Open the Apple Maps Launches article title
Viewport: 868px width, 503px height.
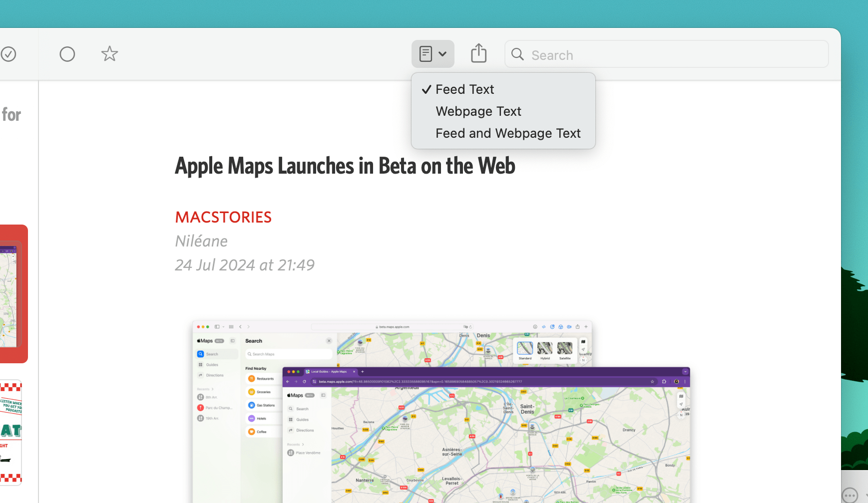click(x=345, y=166)
